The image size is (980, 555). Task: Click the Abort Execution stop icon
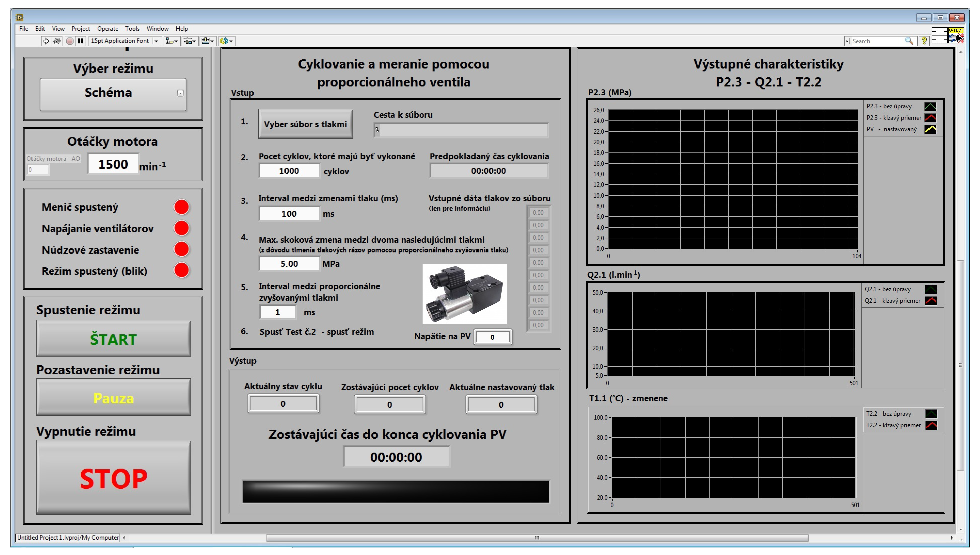click(69, 41)
